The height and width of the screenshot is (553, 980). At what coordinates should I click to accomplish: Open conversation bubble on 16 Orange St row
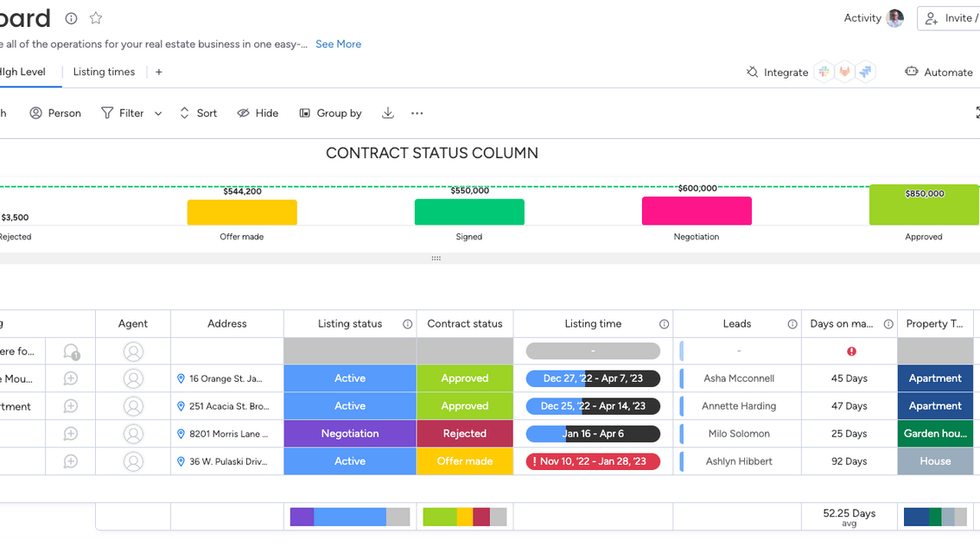coord(71,378)
